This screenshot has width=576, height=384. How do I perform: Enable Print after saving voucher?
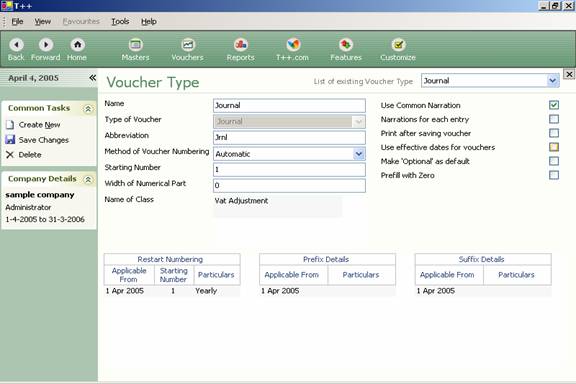coord(554,133)
